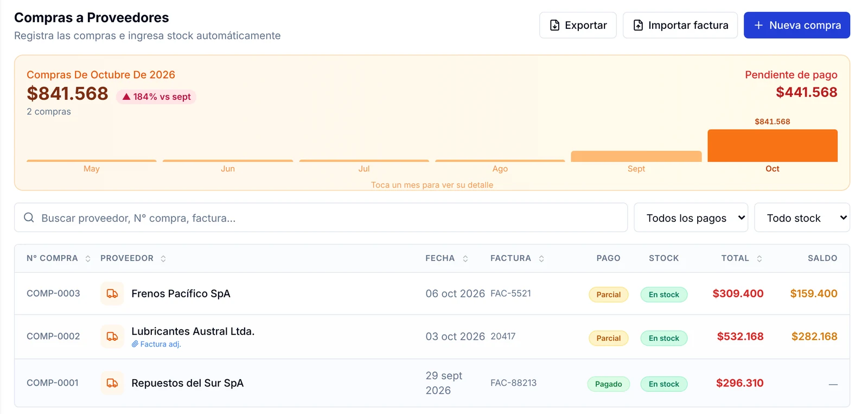The height and width of the screenshot is (414, 868).
Task: Click invoice number FAC-5521
Action: pyautogui.click(x=510, y=294)
